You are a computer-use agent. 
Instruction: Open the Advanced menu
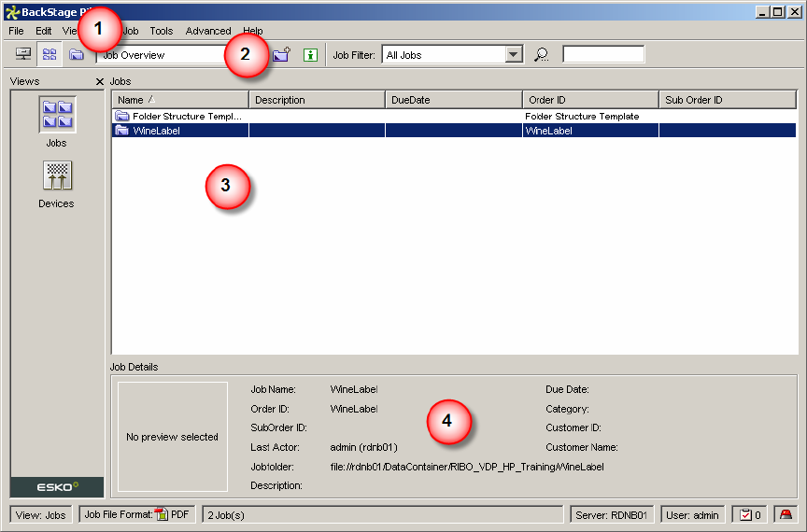tap(208, 31)
